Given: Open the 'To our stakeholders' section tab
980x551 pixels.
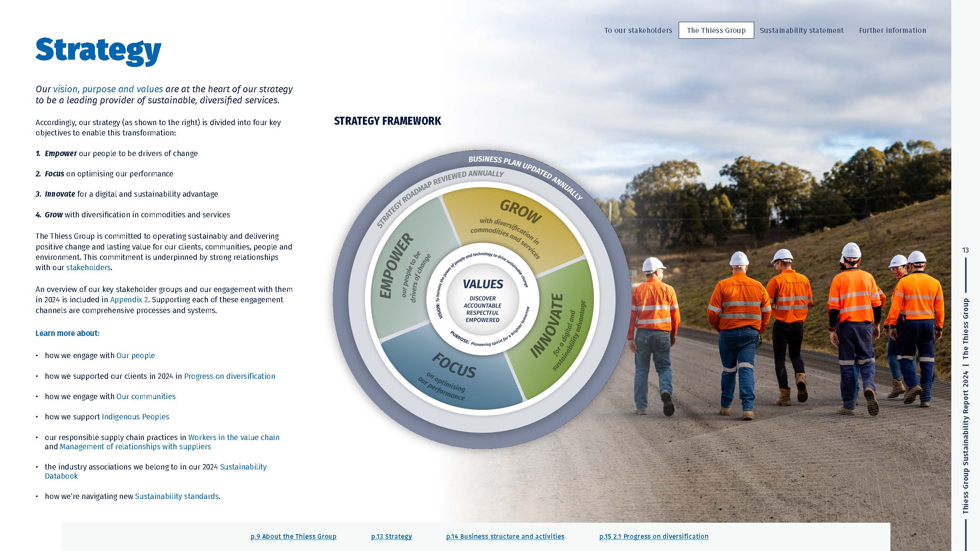Looking at the screenshot, I should pyautogui.click(x=638, y=30).
